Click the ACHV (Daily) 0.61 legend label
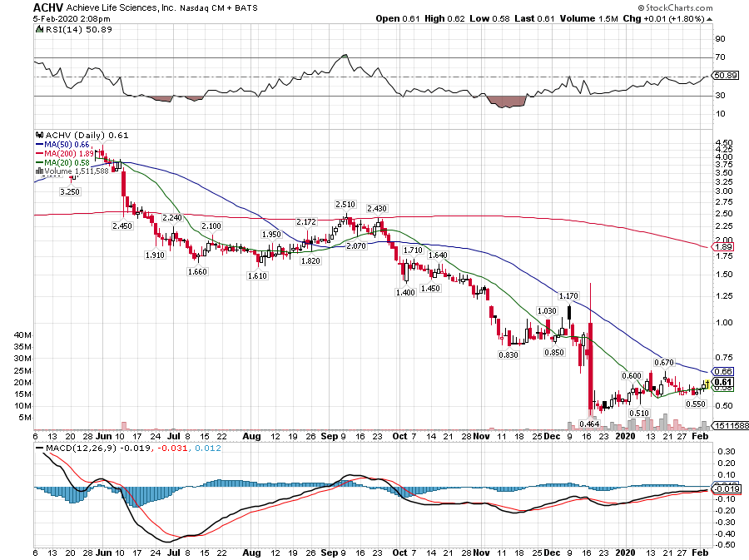The image size is (749, 560). [87, 135]
